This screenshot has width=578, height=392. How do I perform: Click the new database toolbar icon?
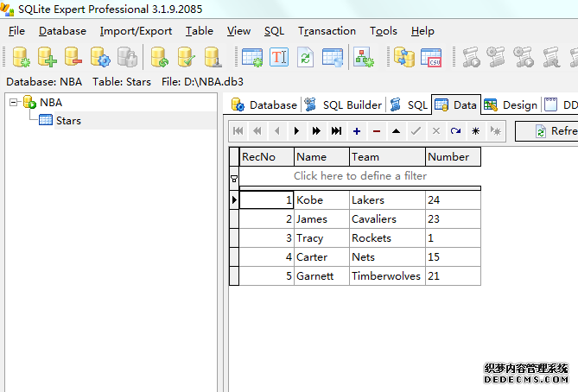pos(21,57)
